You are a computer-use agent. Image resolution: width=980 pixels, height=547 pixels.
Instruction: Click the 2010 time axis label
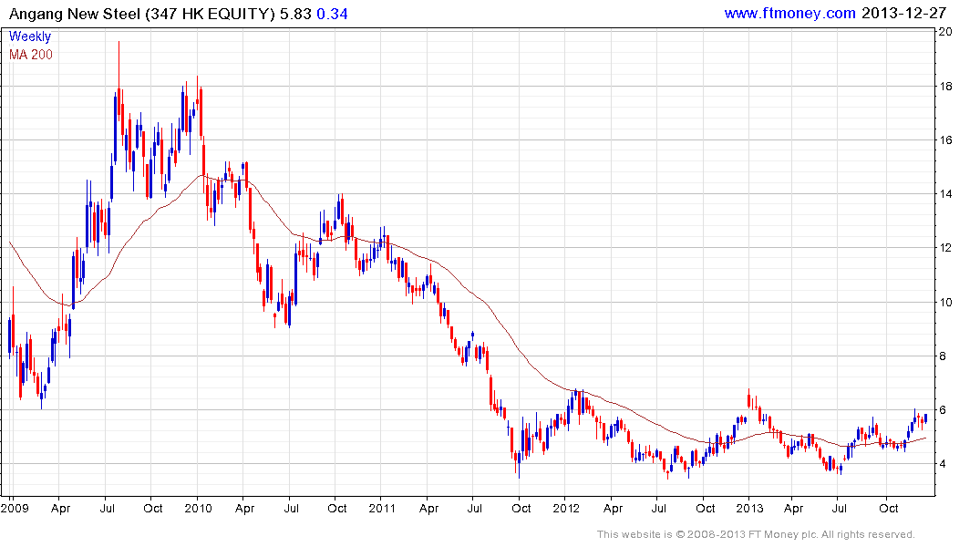click(198, 508)
